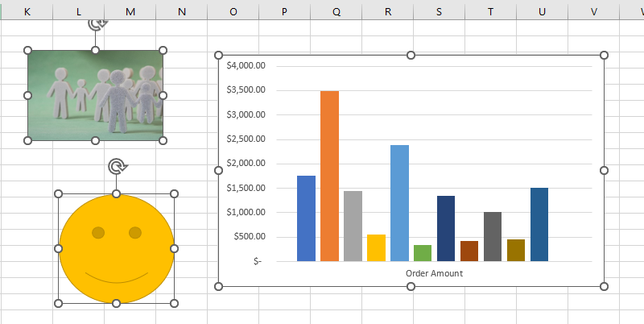
Task: Select the paper people picture
Action: [95, 95]
